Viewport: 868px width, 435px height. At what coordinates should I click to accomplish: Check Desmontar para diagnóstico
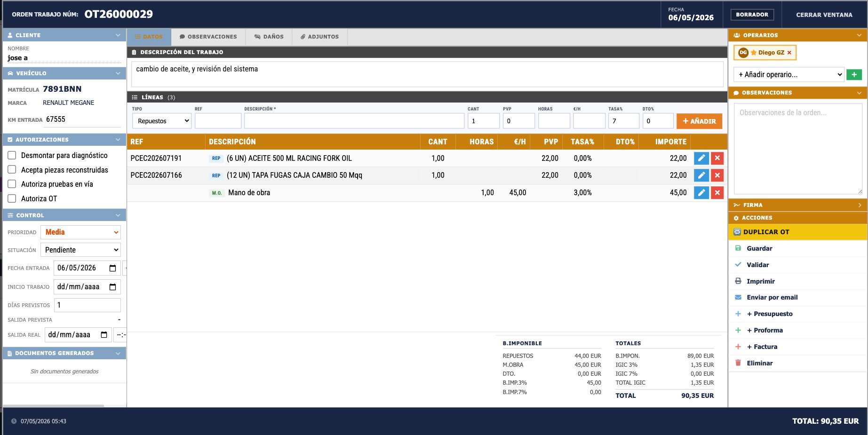coord(12,155)
